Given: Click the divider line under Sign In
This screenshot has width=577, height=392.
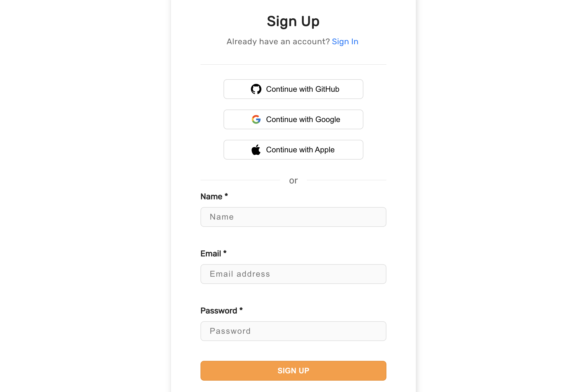Looking at the screenshot, I should tap(293, 64).
